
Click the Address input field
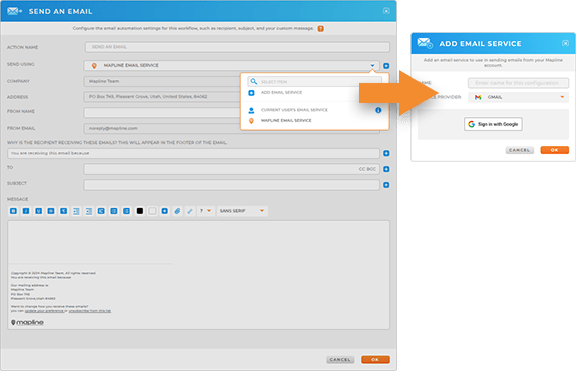click(x=162, y=97)
